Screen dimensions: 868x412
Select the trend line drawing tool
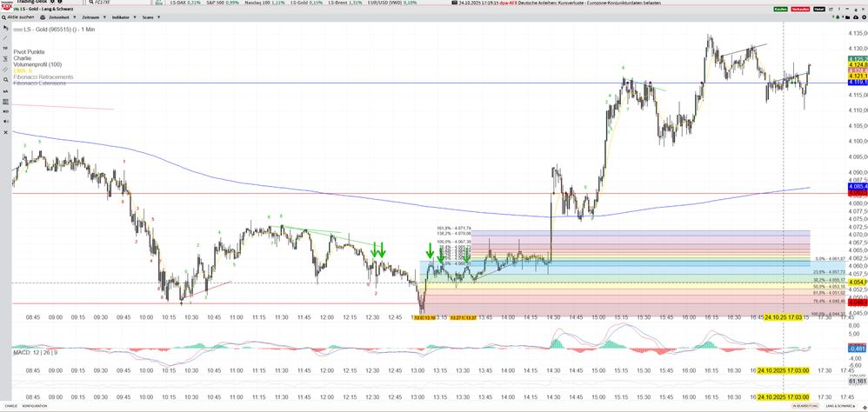click(4, 37)
